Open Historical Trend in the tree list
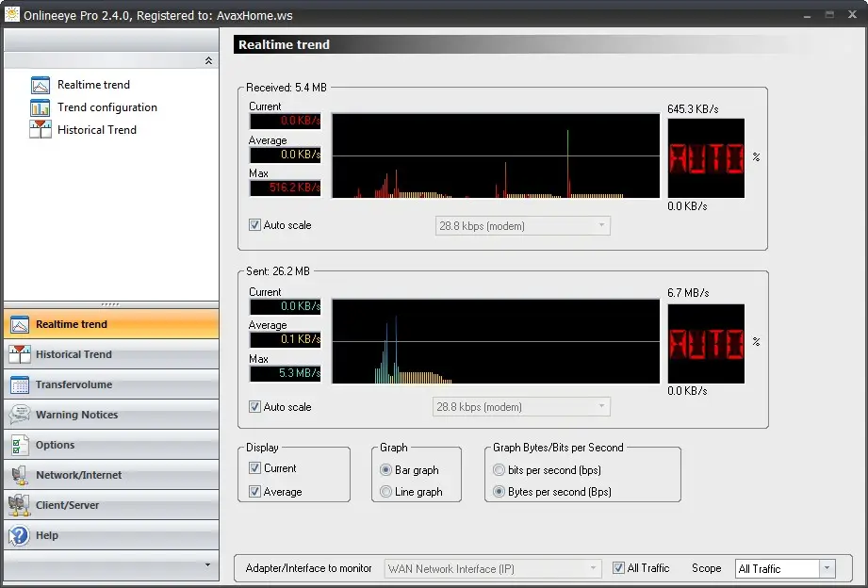Screen dimensions: 868x588 [97, 129]
